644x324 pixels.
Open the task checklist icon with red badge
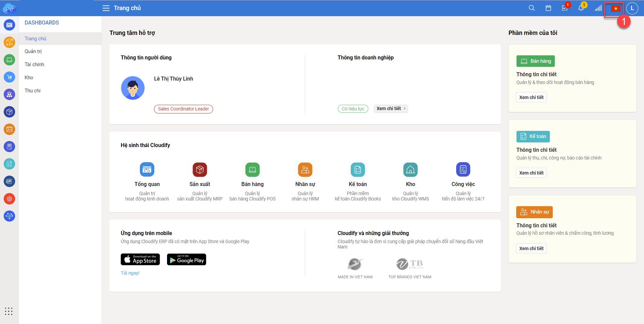click(565, 8)
